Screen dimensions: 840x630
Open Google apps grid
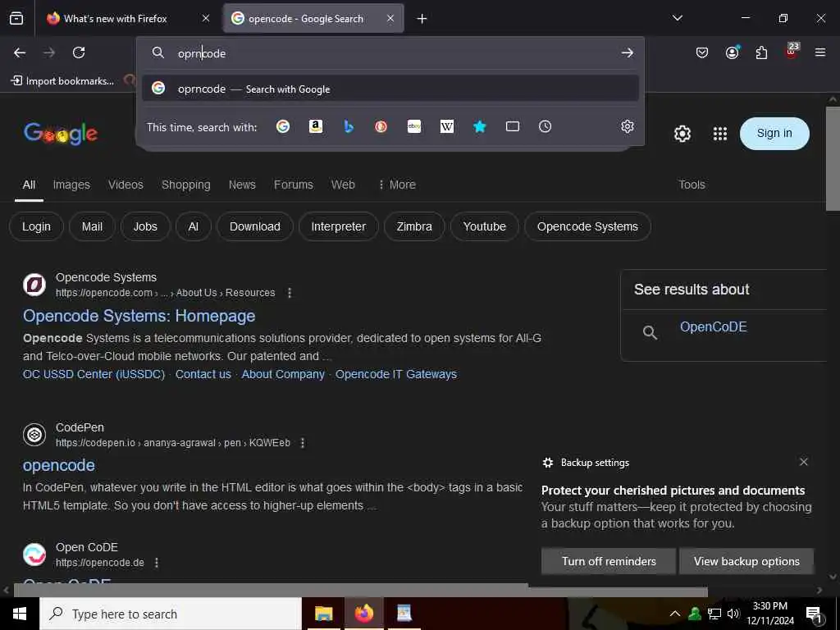pos(720,134)
